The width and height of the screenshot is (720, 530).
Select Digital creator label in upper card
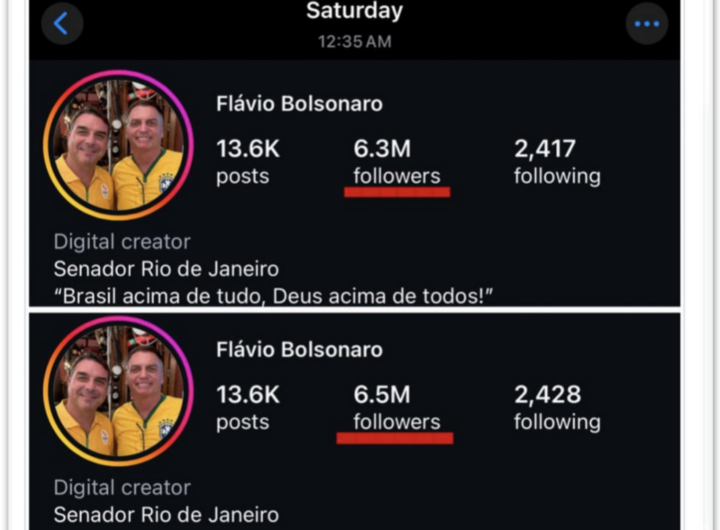[x=122, y=242]
